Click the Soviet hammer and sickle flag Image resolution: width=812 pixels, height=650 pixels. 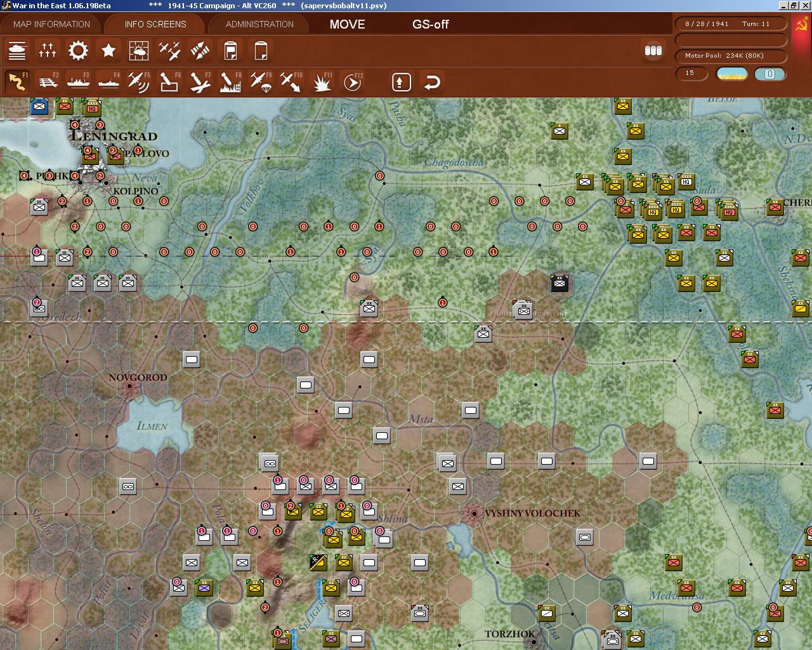click(x=802, y=25)
